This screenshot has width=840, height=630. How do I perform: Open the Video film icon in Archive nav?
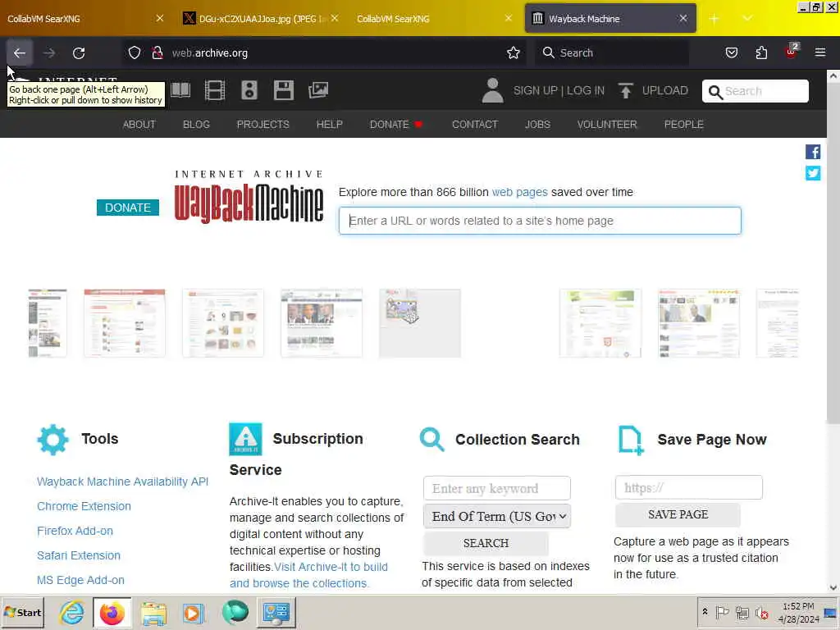[x=215, y=90]
